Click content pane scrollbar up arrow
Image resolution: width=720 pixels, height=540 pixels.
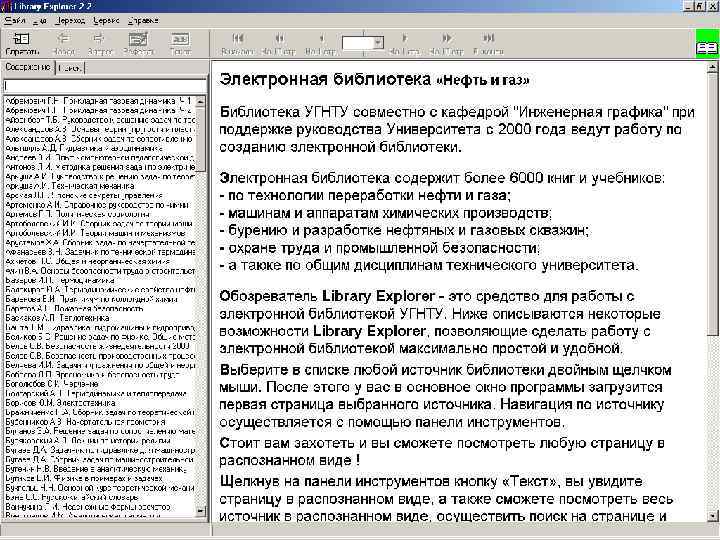(x=712, y=68)
